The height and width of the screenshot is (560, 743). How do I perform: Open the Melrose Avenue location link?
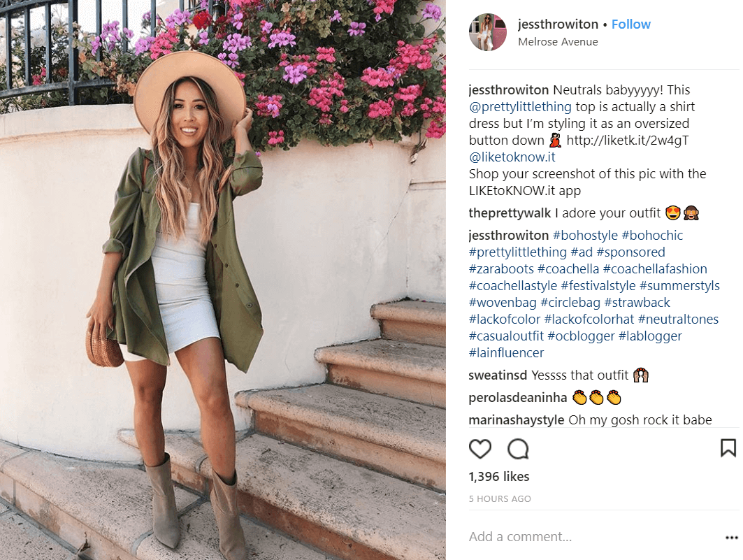point(558,42)
